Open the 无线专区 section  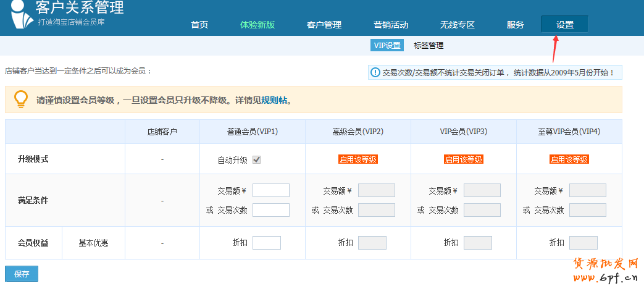pos(458,25)
